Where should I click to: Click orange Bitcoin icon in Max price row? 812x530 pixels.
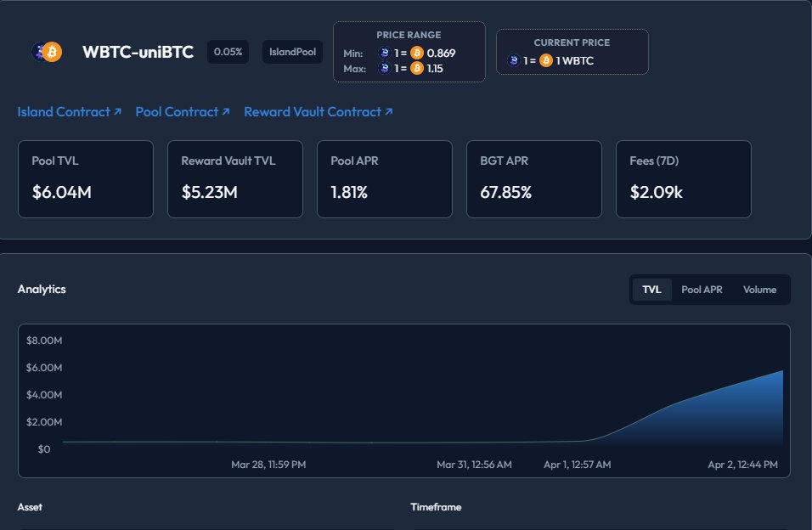click(417, 69)
